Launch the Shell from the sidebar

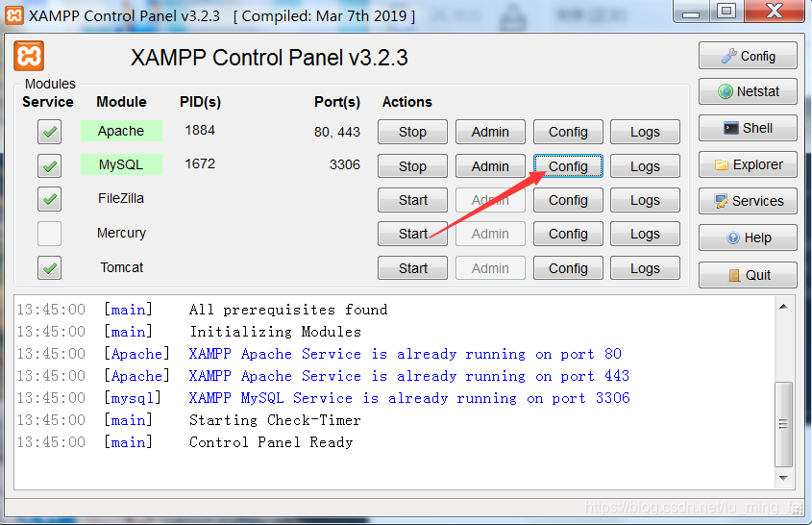748,128
